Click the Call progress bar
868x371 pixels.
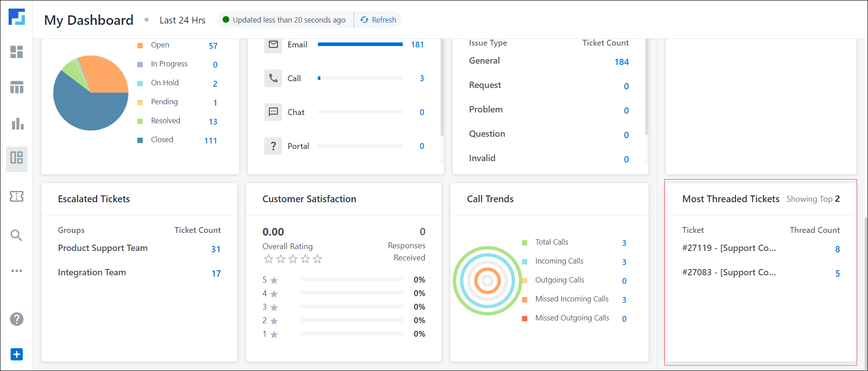tap(360, 78)
